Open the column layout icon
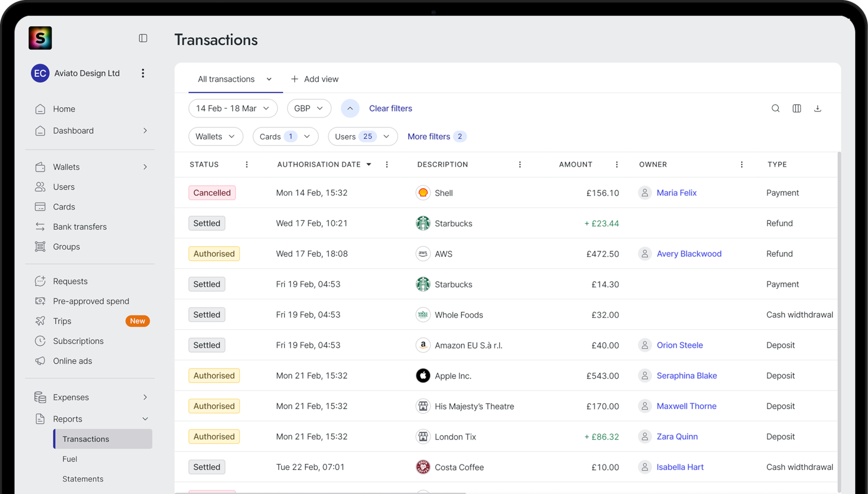This screenshot has width=868, height=494. 797,109
